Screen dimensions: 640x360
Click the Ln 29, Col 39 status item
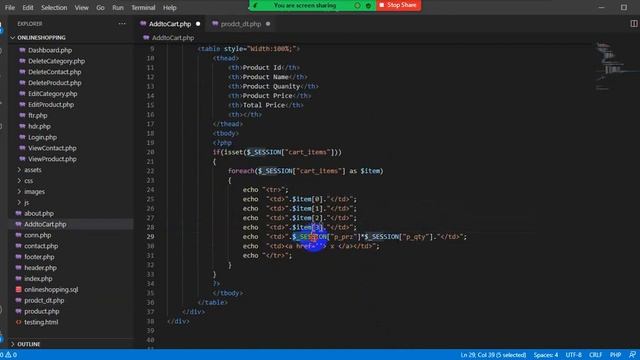[x=493, y=355]
